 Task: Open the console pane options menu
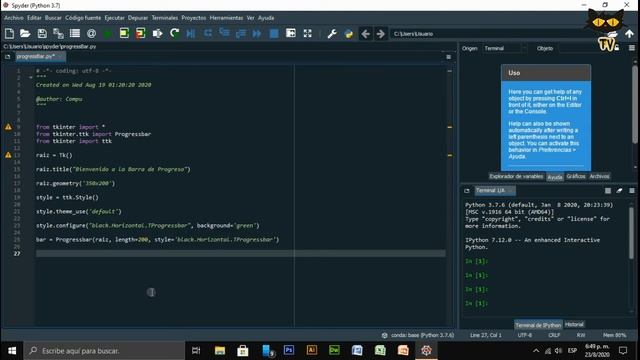pos(632,191)
